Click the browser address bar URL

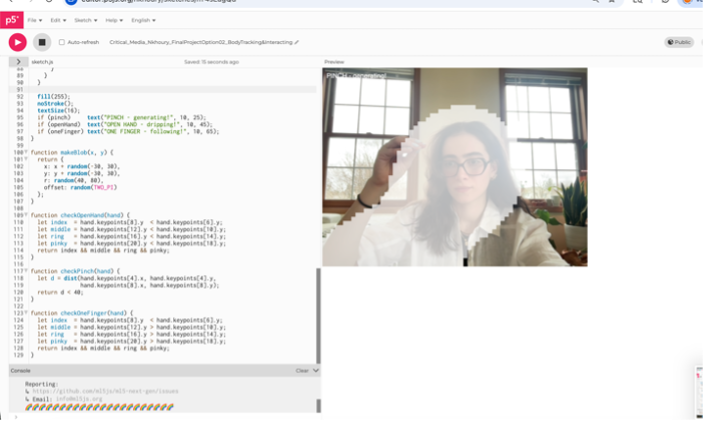[159, 1]
